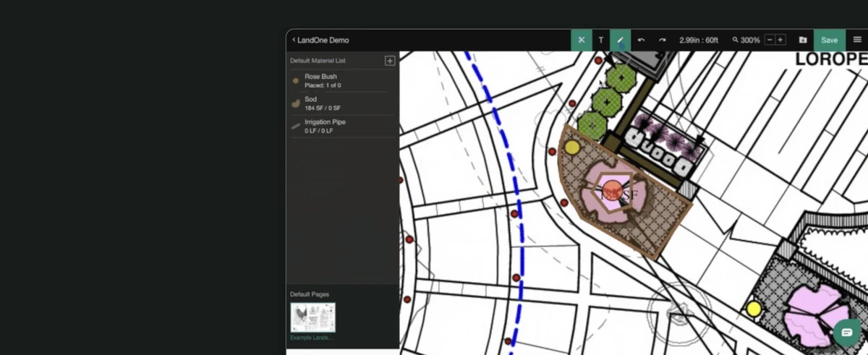
Task: Open the chat support bubble
Action: pyautogui.click(x=846, y=333)
